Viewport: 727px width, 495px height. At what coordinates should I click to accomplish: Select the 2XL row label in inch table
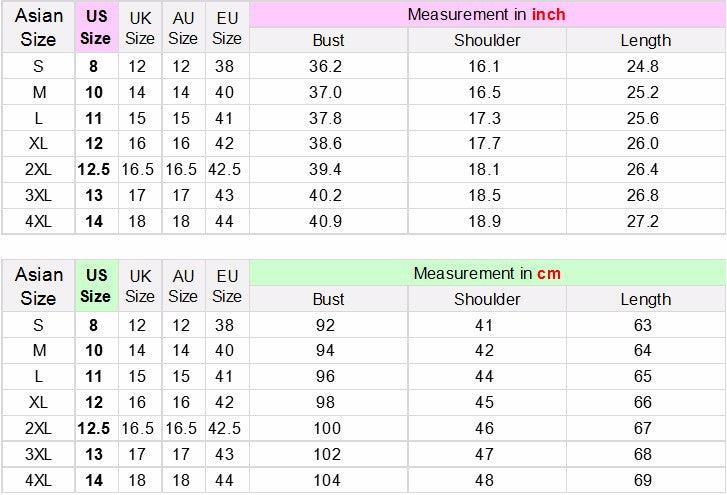point(38,169)
